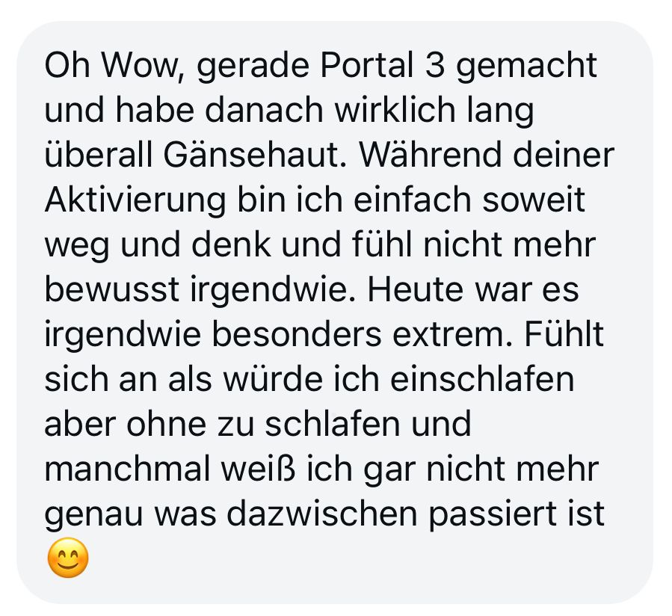The height and width of the screenshot is (616, 672).
Task: Click the word "Aktivierung" in the text
Action: point(135,200)
